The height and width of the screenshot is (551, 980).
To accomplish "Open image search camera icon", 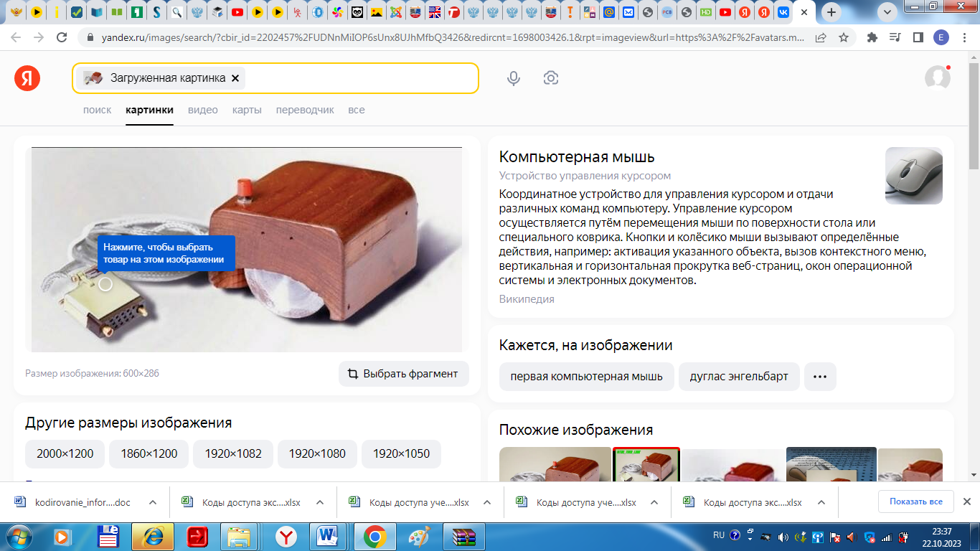I will point(551,78).
